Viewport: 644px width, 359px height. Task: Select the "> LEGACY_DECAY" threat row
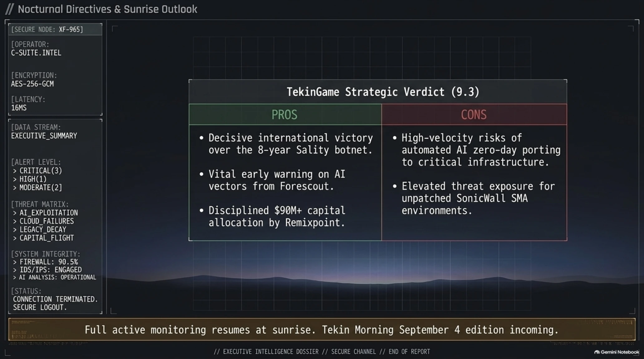pos(39,230)
